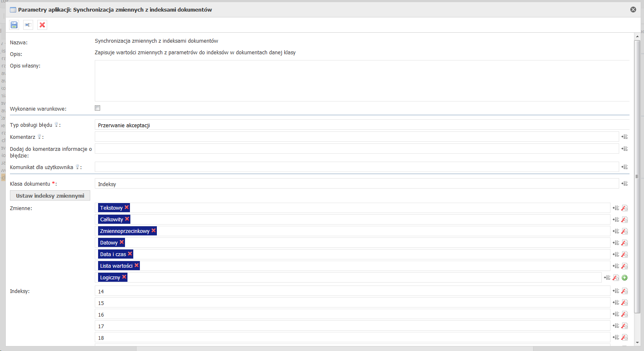Click into the Opis własny text area
644x351 pixels.
(x=362, y=81)
